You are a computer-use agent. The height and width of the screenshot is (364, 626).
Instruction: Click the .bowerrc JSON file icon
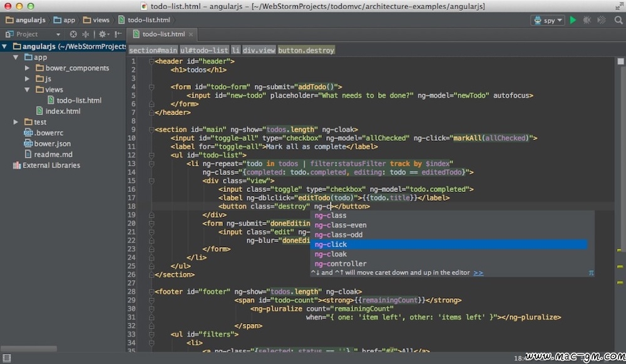28,133
